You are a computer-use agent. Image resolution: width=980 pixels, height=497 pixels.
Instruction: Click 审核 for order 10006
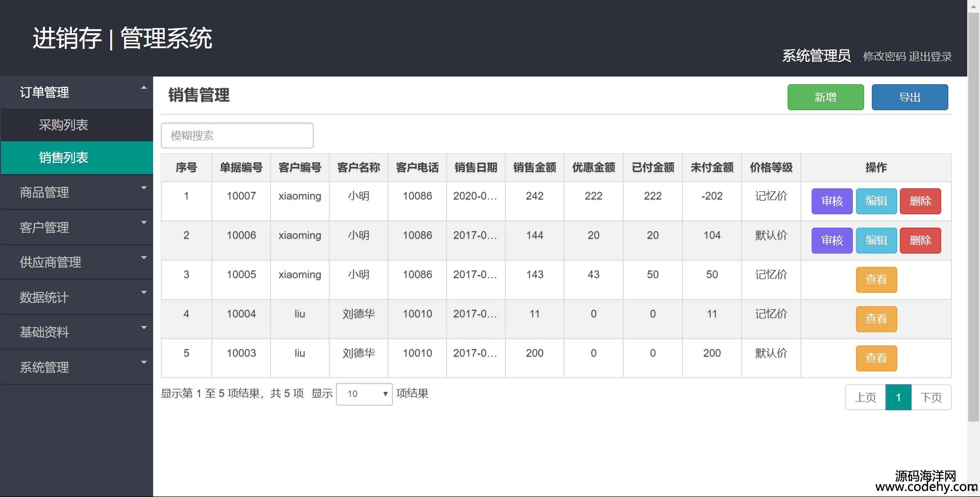click(x=832, y=240)
